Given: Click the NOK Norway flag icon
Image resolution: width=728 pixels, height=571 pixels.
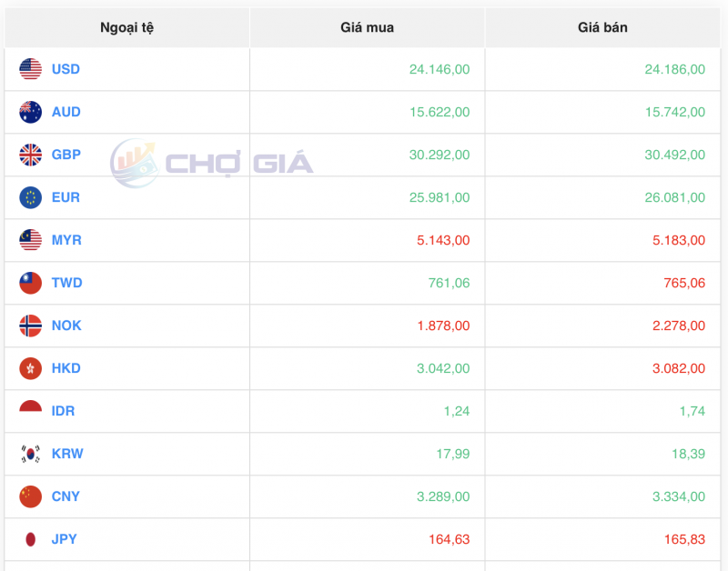Looking at the screenshot, I should pos(28,326).
